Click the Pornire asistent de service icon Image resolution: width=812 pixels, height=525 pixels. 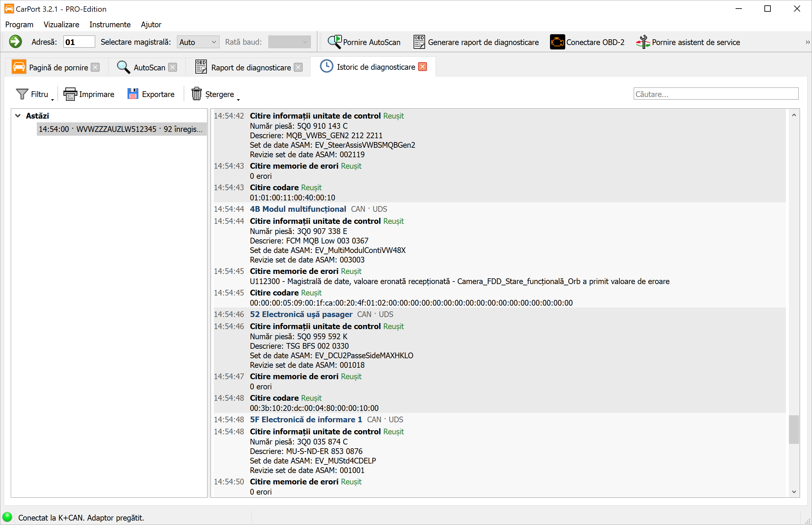pyautogui.click(x=643, y=42)
